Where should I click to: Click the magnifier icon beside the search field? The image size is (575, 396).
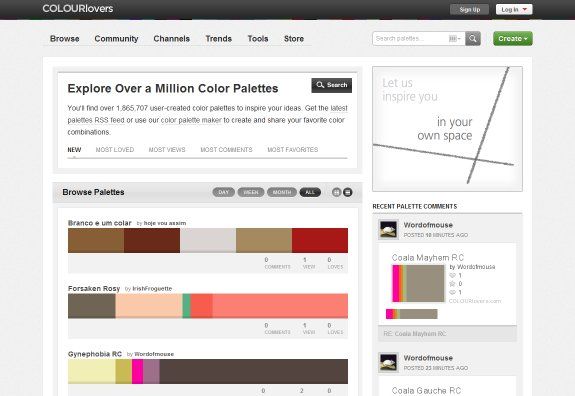(x=473, y=38)
